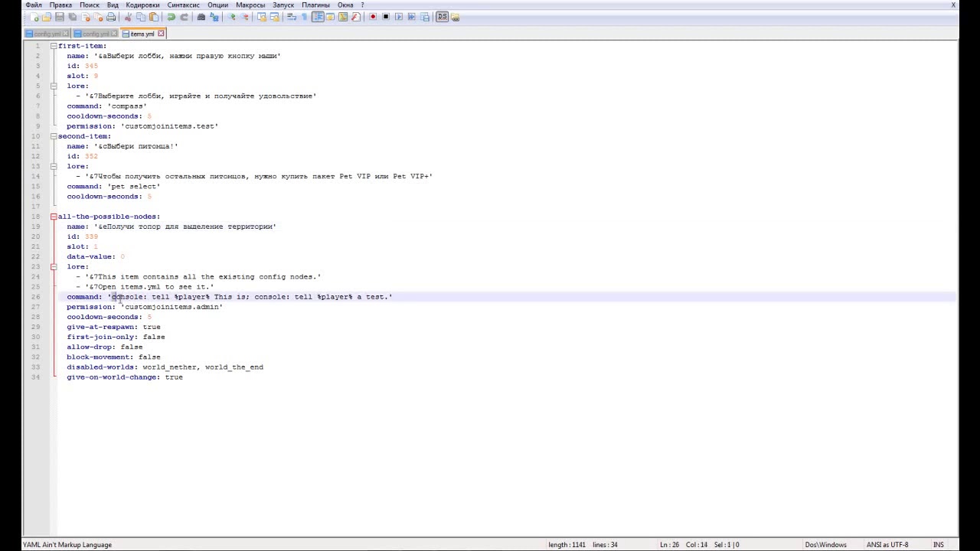The image size is (980, 551).
Task: Click the length : 1141 lines : 34 status
Action: [x=583, y=545]
